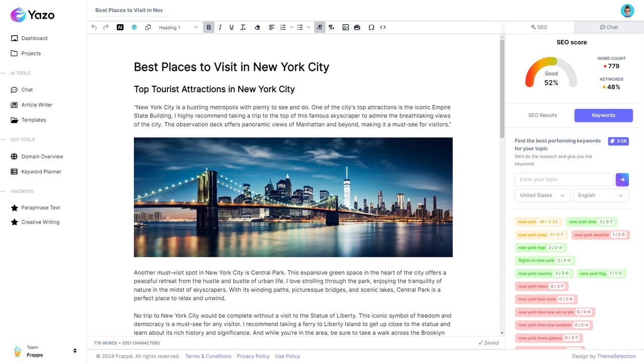Click the 5 CR credits badge
The width and height of the screenshot is (644, 363).
tap(618, 141)
